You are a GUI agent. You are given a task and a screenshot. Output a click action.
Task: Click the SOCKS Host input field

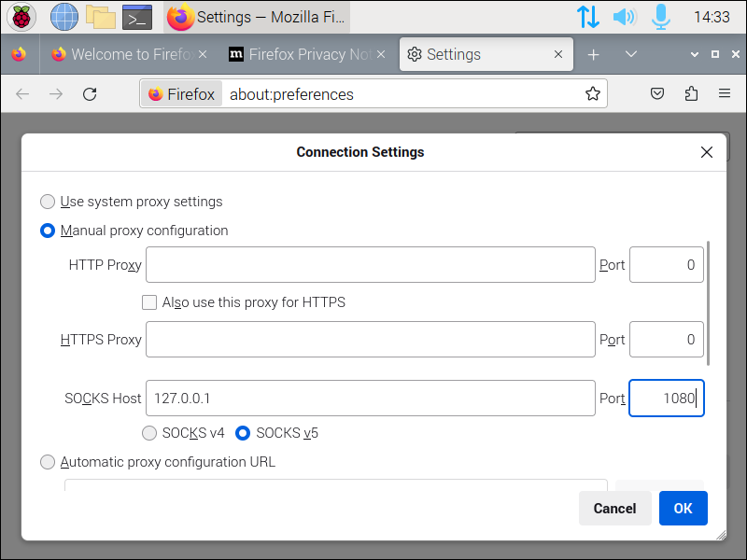(370, 399)
